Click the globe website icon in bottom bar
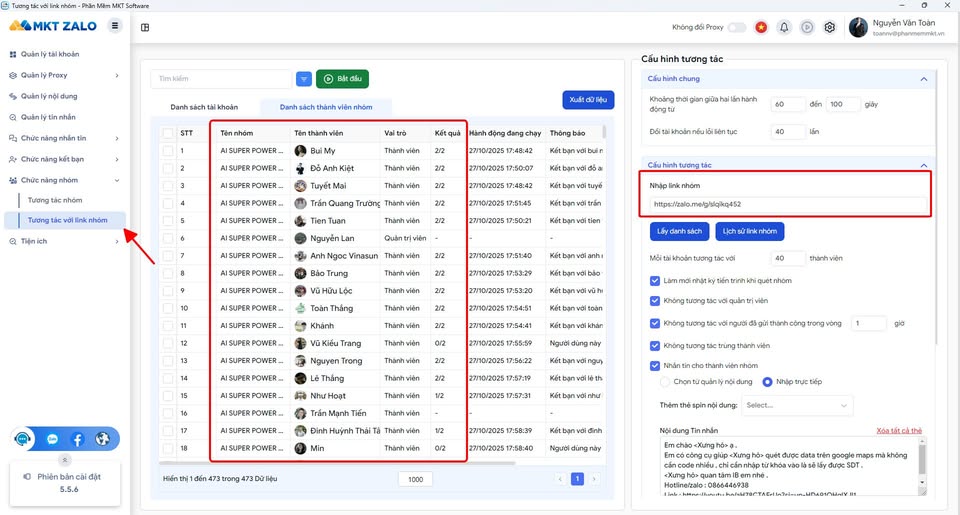Image resolution: width=960 pixels, height=515 pixels. [x=102, y=439]
